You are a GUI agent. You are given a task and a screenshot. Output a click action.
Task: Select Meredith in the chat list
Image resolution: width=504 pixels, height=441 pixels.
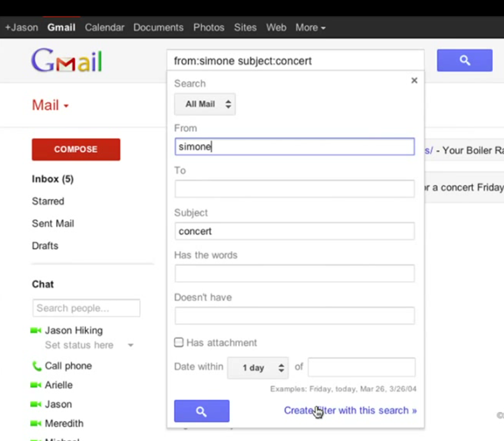point(64,424)
